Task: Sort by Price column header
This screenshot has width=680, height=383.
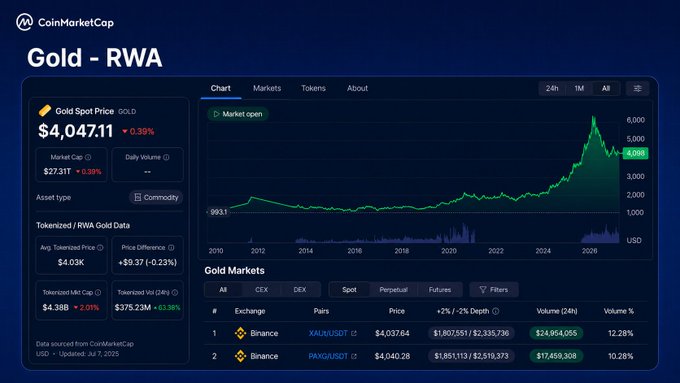Action: (397, 311)
